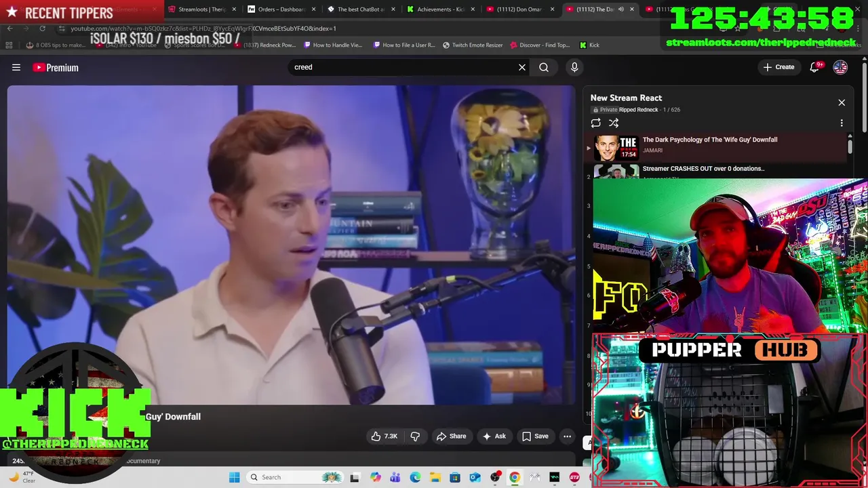868x488 pixels.
Task: Open the (1837) Redneck Pow... bookmark
Action: tap(265, 45)
